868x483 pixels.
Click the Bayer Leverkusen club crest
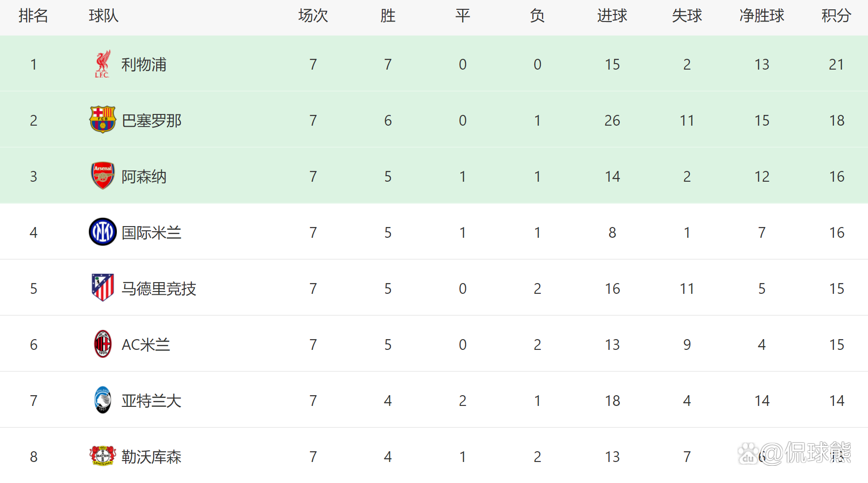102,456
